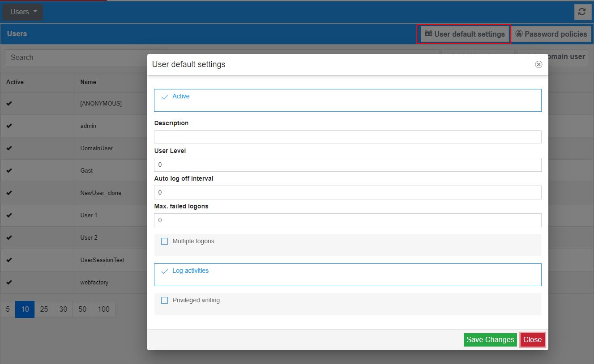Click active checkmark for admin row

pos(9,126)
